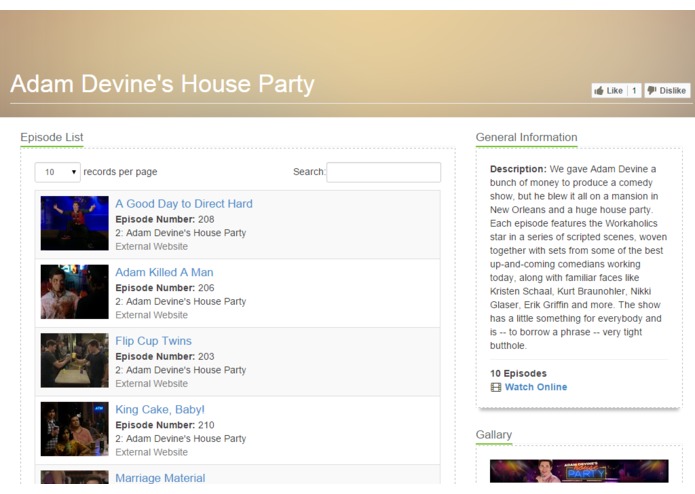
Task: Click the Episode List section heading
Action: click(x=52, y=137)
